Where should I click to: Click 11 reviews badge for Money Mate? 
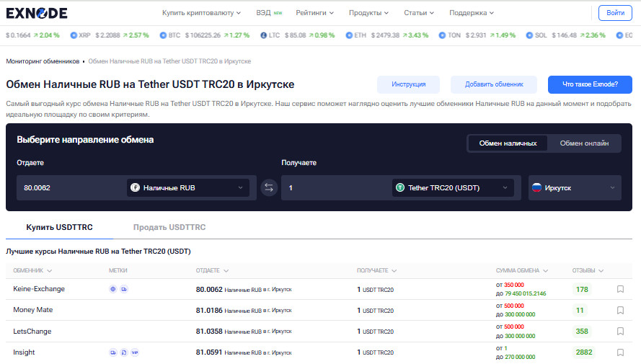[580, 310]
